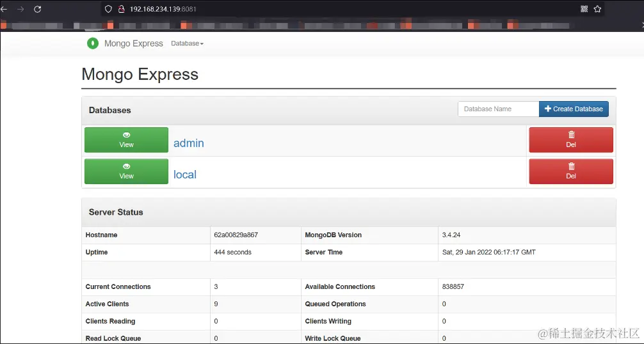
Task: Click the QR code icon in the address bar
Action: [584, 9]
